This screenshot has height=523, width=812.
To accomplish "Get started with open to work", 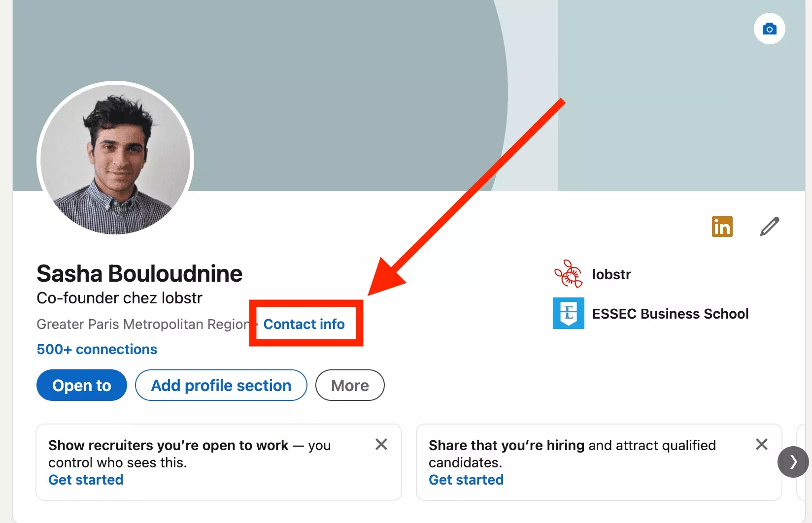I will pos(85,480).
